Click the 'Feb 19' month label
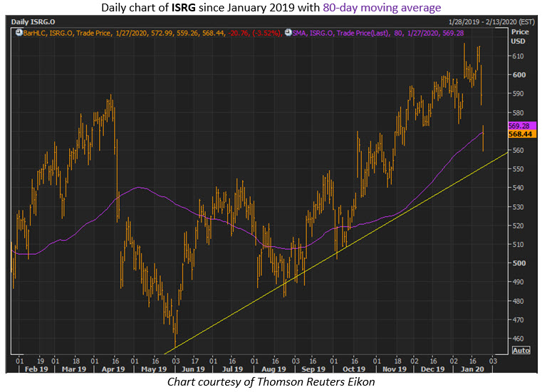The width and height of the screenshot is (542, 392). tap(36, 369)
